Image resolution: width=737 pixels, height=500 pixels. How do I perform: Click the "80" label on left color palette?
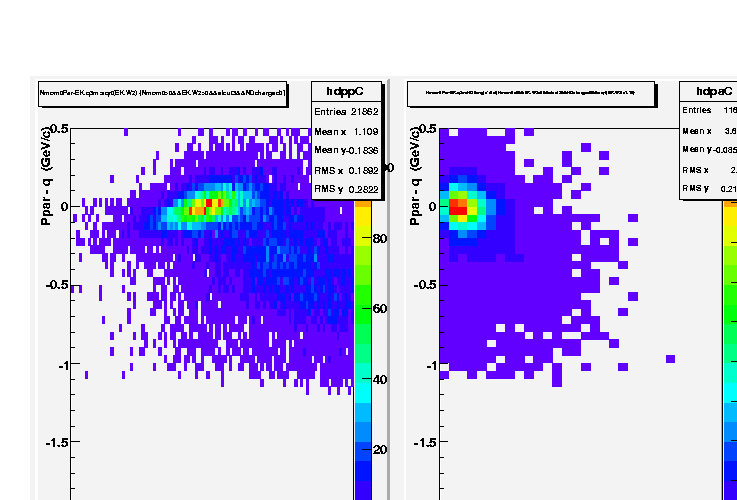[x=380, y=239]
